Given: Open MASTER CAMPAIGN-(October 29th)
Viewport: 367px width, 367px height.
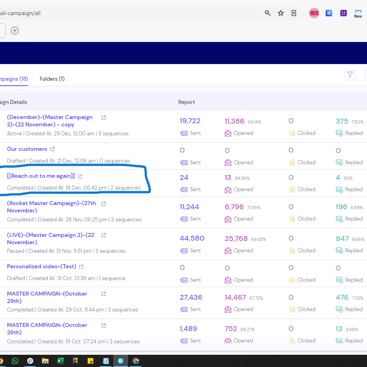Looking at the screenshot, I should pyautogui.click(x=47, y=297).
